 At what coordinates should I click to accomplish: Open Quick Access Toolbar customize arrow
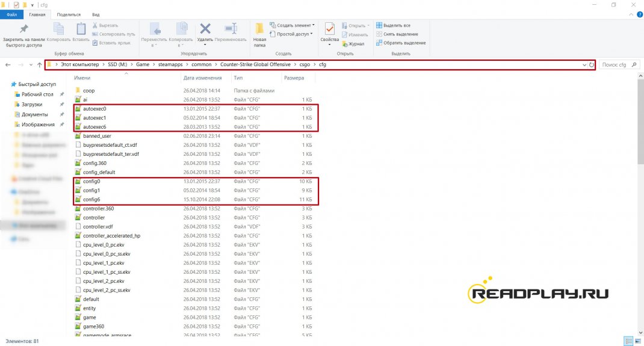(x=32, y=5)
